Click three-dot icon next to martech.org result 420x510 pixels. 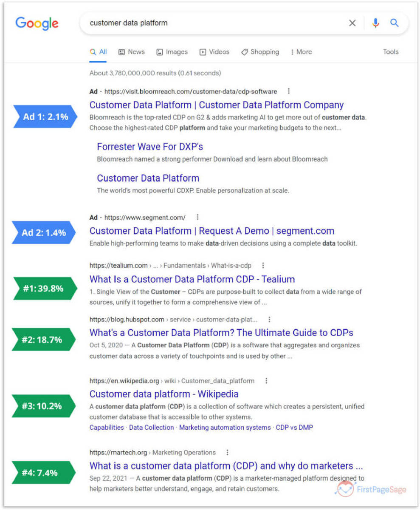227,452
